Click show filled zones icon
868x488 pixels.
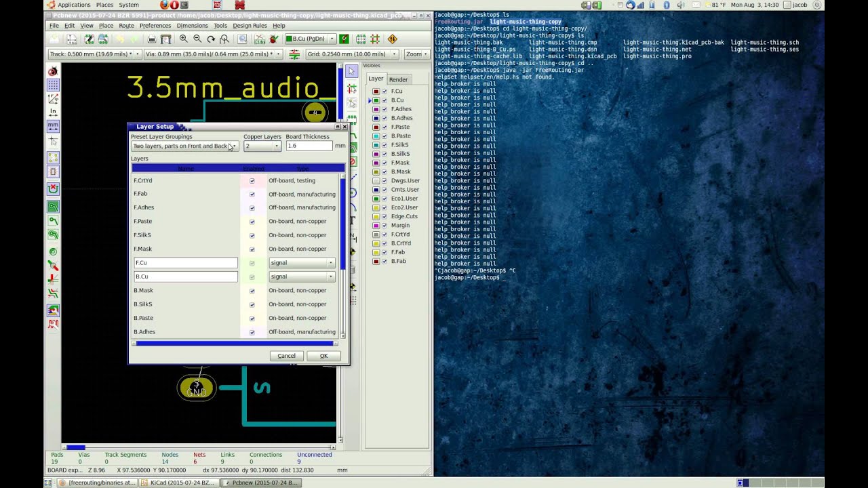tap(53, 207)
